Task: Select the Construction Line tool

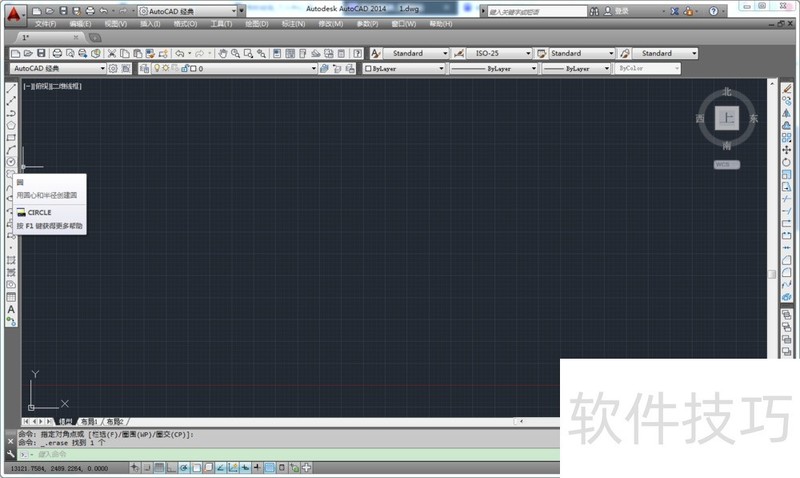Action: (x=11, y=101)
